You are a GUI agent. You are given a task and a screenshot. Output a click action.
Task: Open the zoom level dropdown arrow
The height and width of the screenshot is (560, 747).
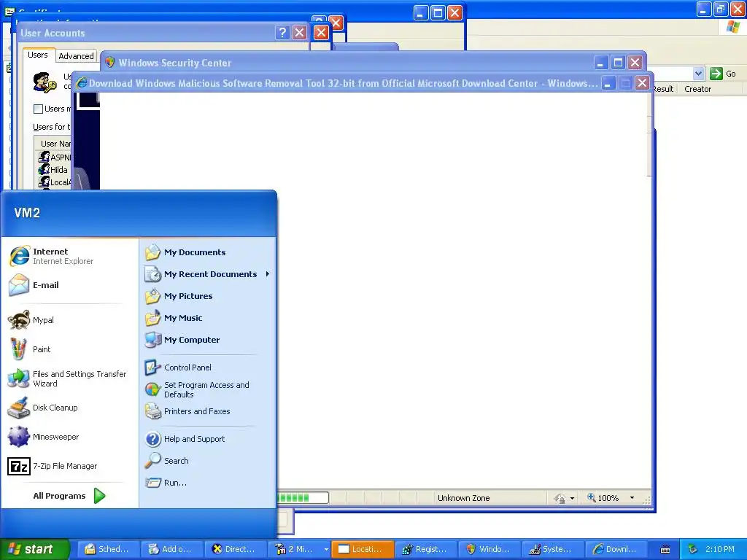(x=632, y=497)
